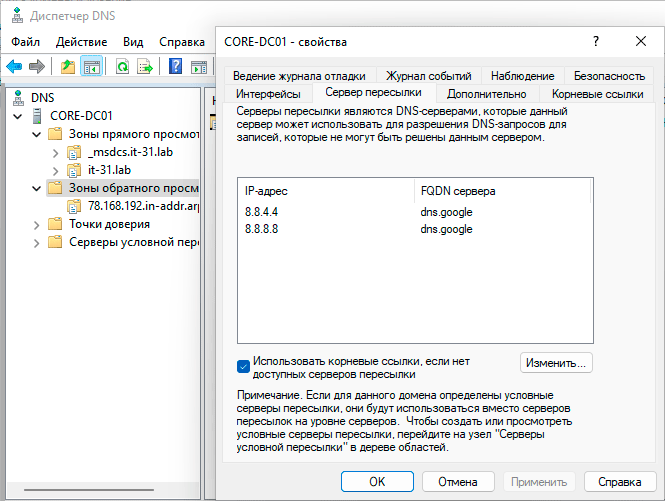
Task: Toggle the use root hints checkbox
Action: pos(243,366)
